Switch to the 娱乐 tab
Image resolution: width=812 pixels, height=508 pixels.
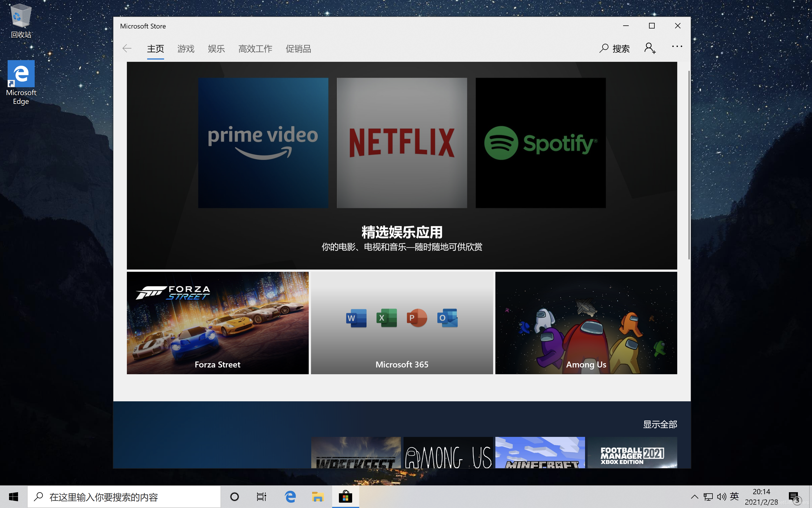[x=217, y=49]
